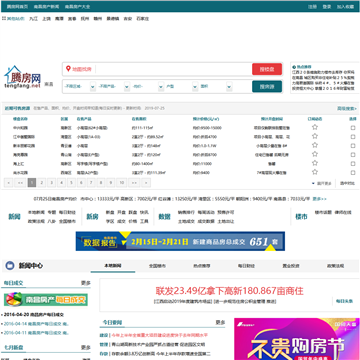Tick checkbox for the 89.52㎡ listing
This screenshot has height=360, width=360.
pos(353,137)
